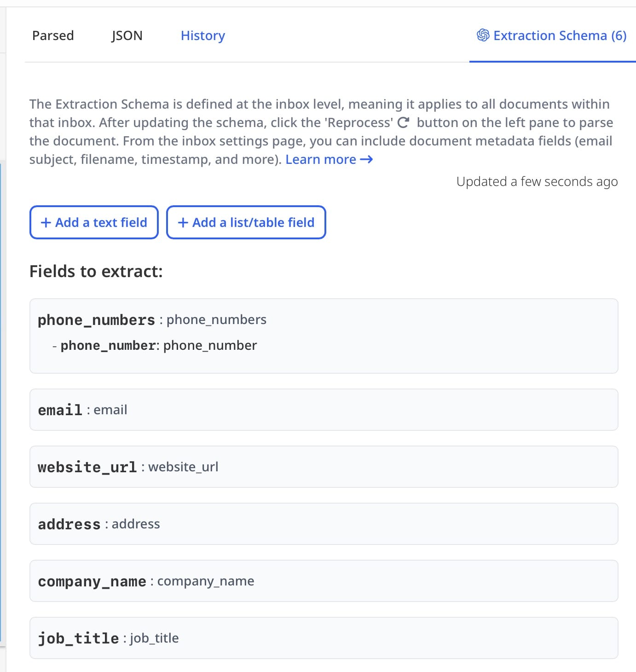636x672 pixels.
Task: Edit the website_url field
Action: (324, 467)
